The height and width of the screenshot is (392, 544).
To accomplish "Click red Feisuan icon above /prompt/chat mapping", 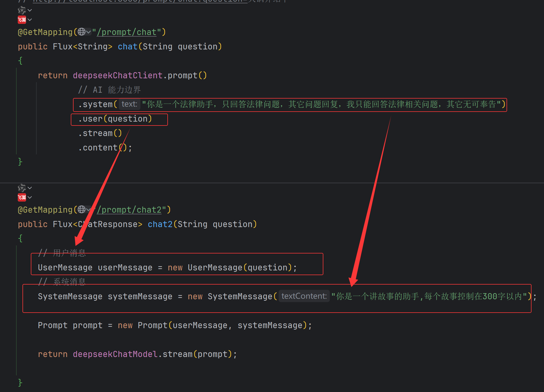I will pos(22,20).
